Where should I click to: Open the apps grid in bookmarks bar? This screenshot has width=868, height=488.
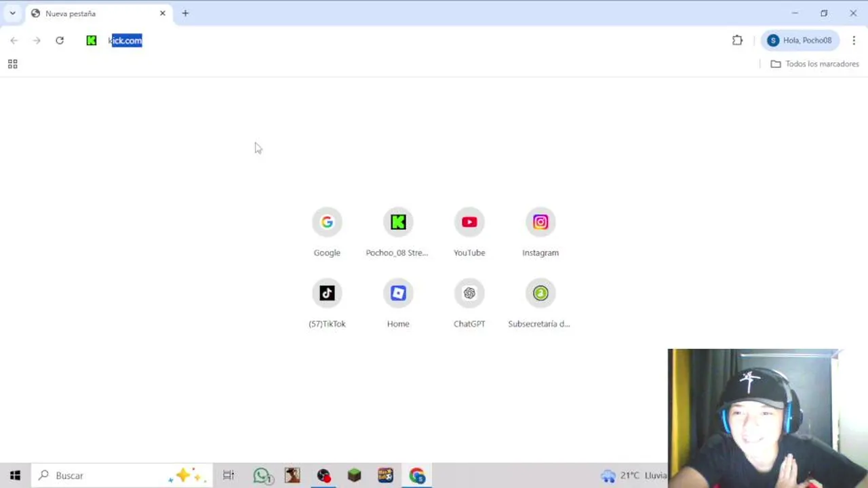click(12, 64)
